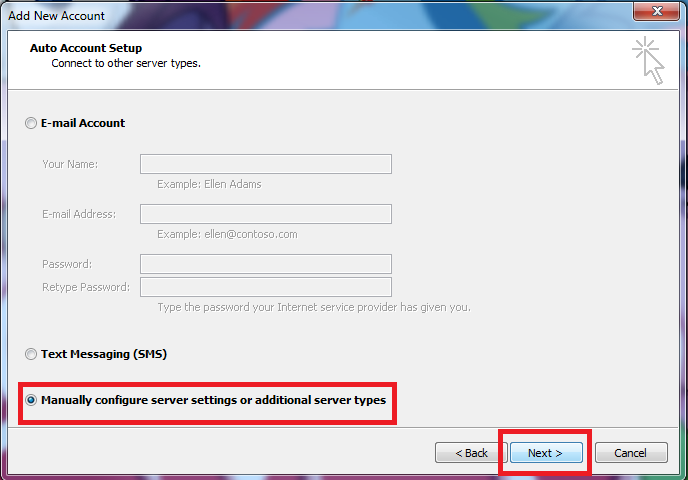Focus the E-mail Address input box
Screen dimensions: 688x480
[x=265, y=214]
